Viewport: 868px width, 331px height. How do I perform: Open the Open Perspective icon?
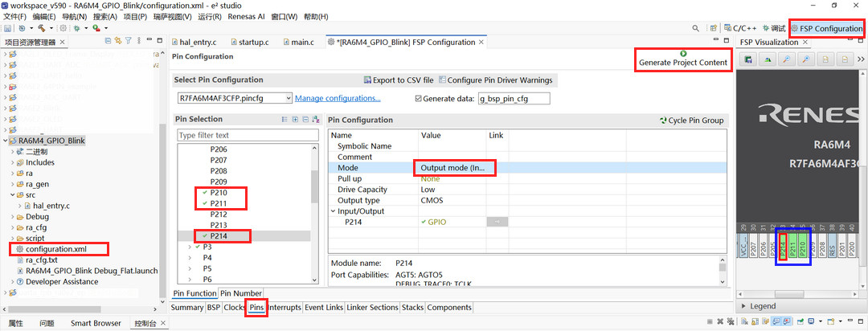(x=714, y=27)
